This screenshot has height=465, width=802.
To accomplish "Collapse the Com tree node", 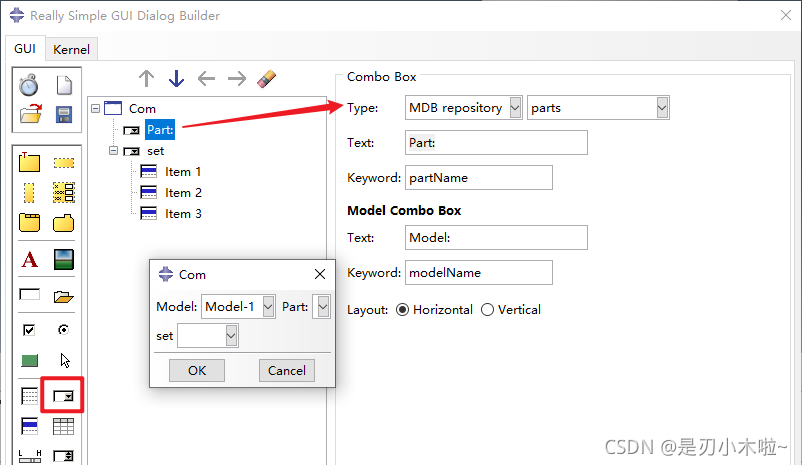I will tap(95, 108).
